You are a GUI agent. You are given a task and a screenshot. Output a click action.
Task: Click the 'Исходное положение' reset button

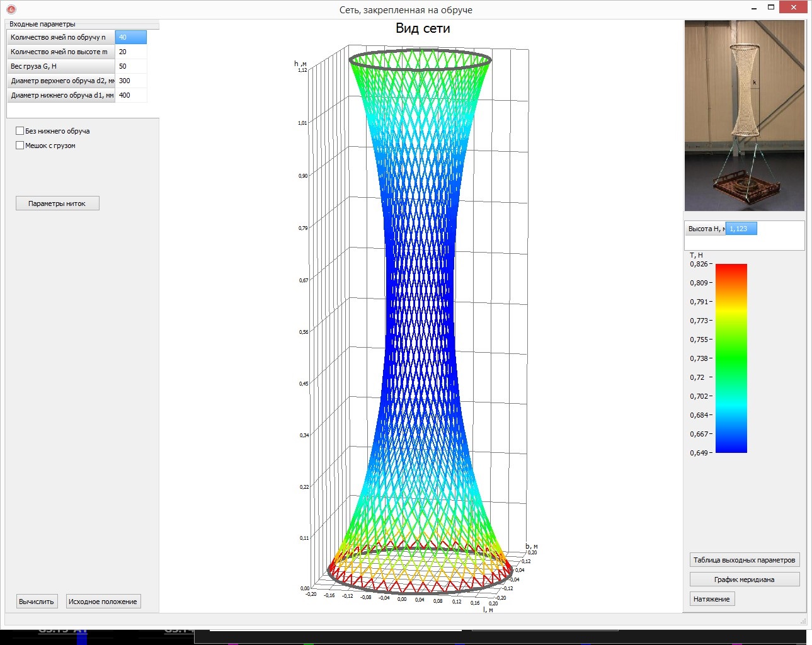[x=103, y=602]
